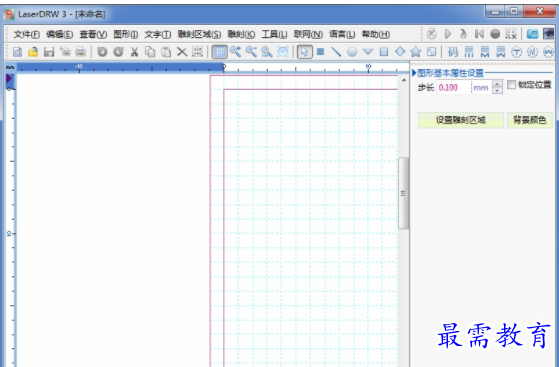Viewport: 559px width, 367px height.
Task: Select the inverted triangle shape tool
Action: click(368, 52)
